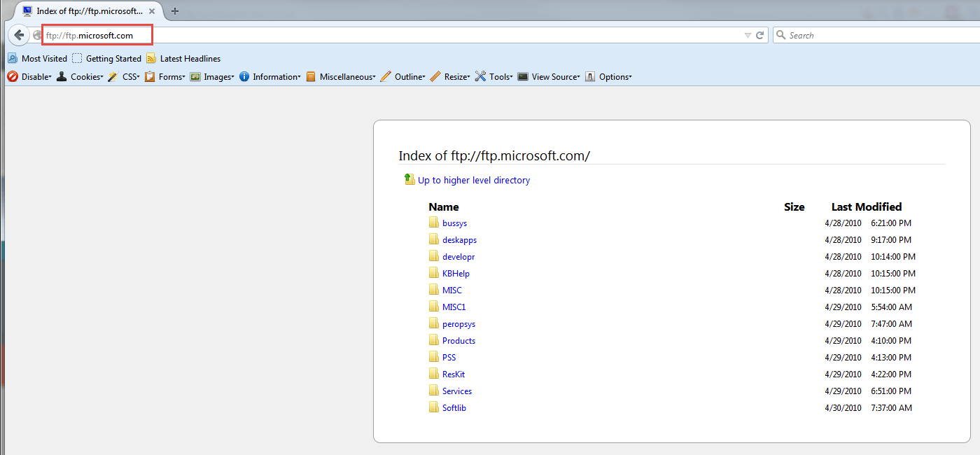The image size is (980, 455).
Task: Open the new tab plus button
Action: [175, 10]
